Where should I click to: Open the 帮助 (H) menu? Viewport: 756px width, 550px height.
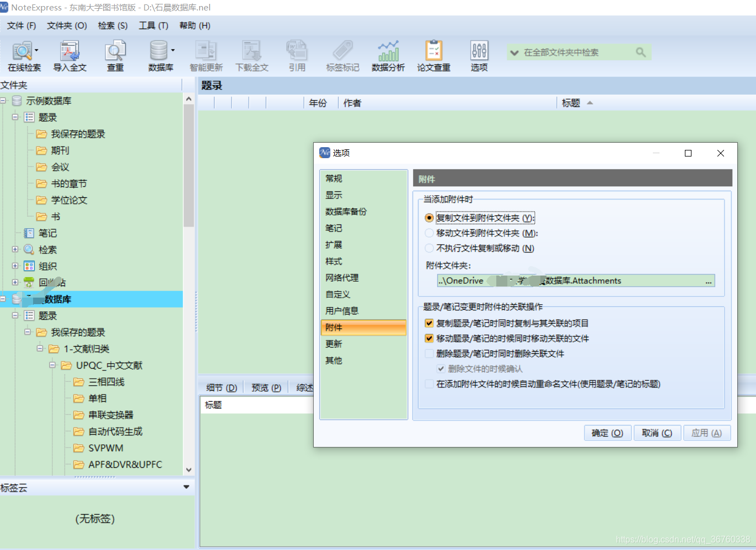click(195, 25)
